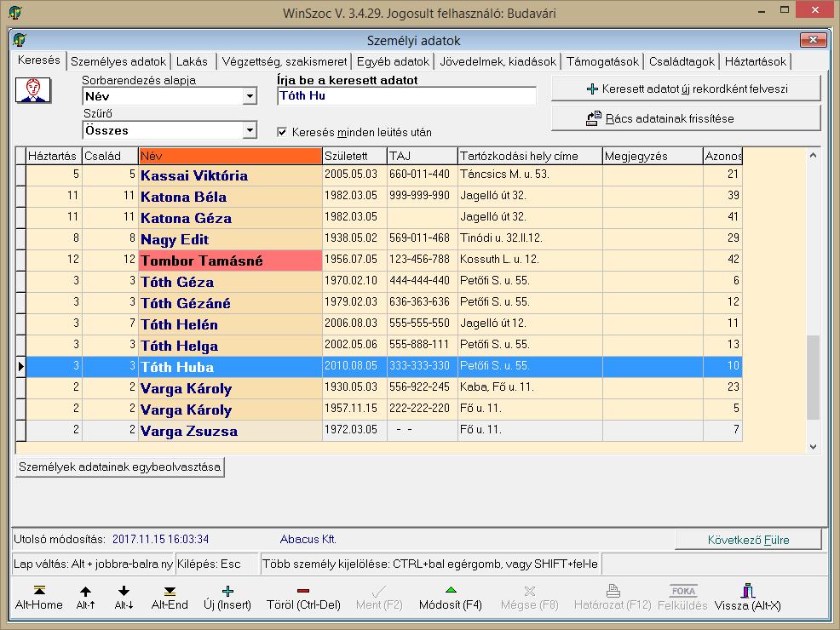
Task: Click the Megjegyzés column header
Action: pyautogui.click(x=653, y=156)
